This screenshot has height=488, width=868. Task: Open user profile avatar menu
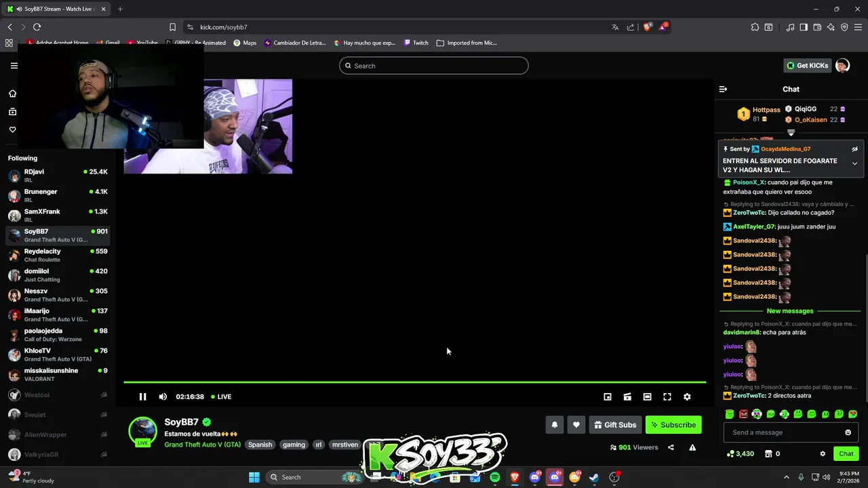point(842,66)
